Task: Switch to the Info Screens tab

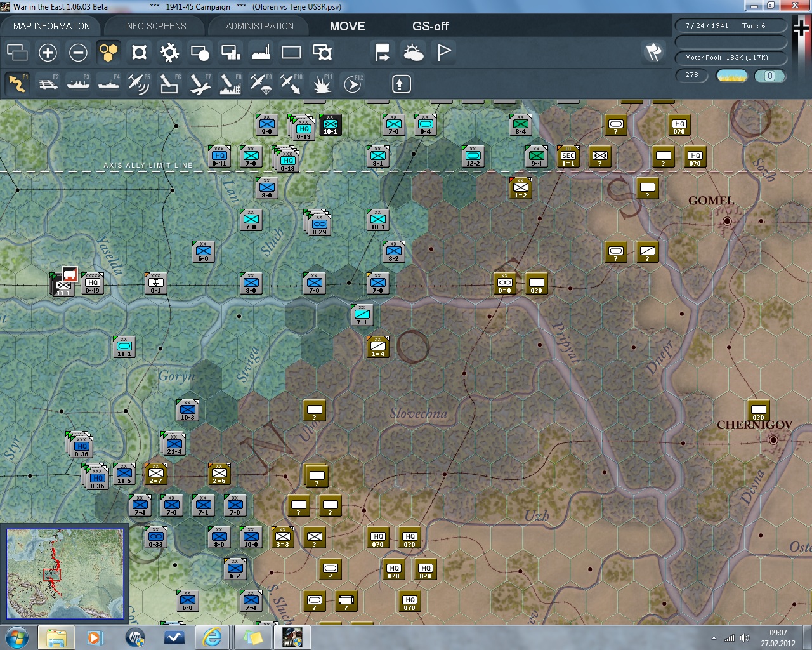Action: (x=155, y=26)
